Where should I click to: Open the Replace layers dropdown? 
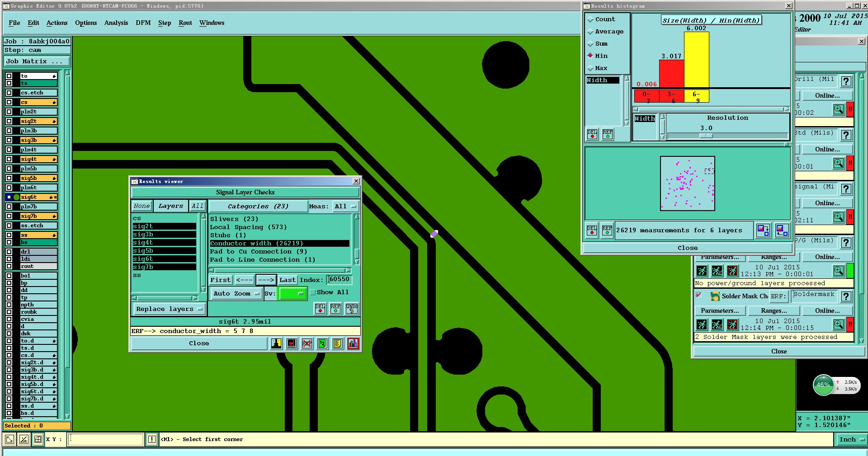tap(169, 309)
